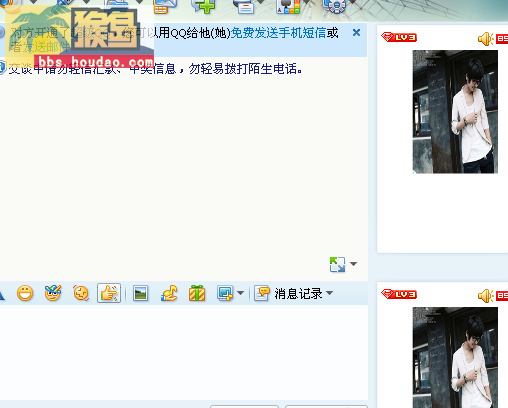Open dropdown beside the expand arrows icon
Viewport: 508px width, 408px height.
click(353, 264)
